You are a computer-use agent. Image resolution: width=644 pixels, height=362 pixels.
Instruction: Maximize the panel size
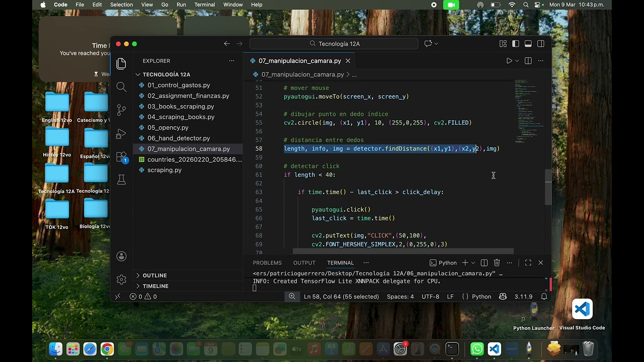pyautogui.click(x=528, y=263)
